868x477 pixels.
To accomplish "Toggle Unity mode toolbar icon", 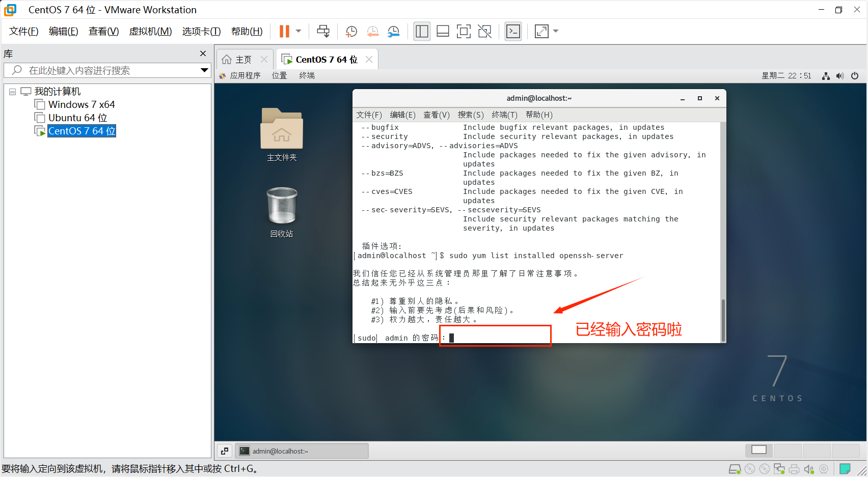I will [x=485, y=32].
